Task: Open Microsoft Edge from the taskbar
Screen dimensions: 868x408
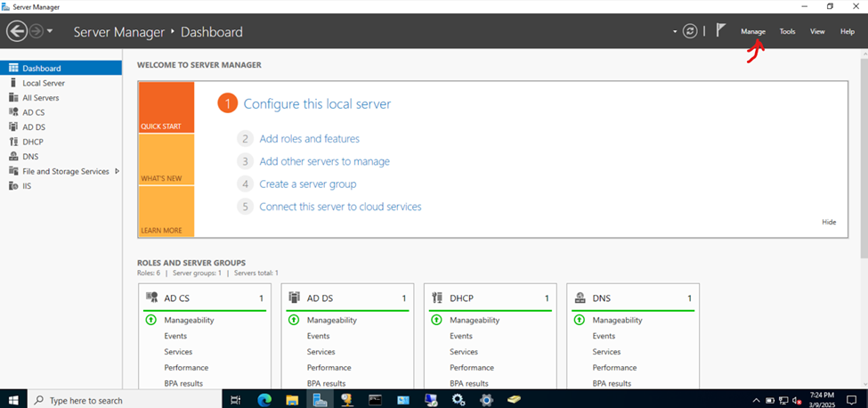Action: pyautogui.click(x=264, y=400)
